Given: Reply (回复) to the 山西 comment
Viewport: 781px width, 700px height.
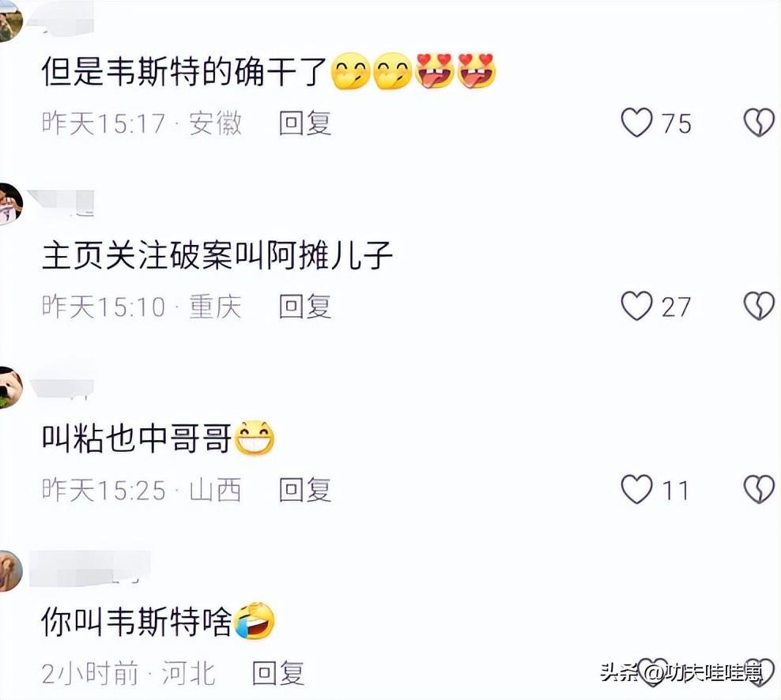Looking at the screenshot, I should coord(305,489).
